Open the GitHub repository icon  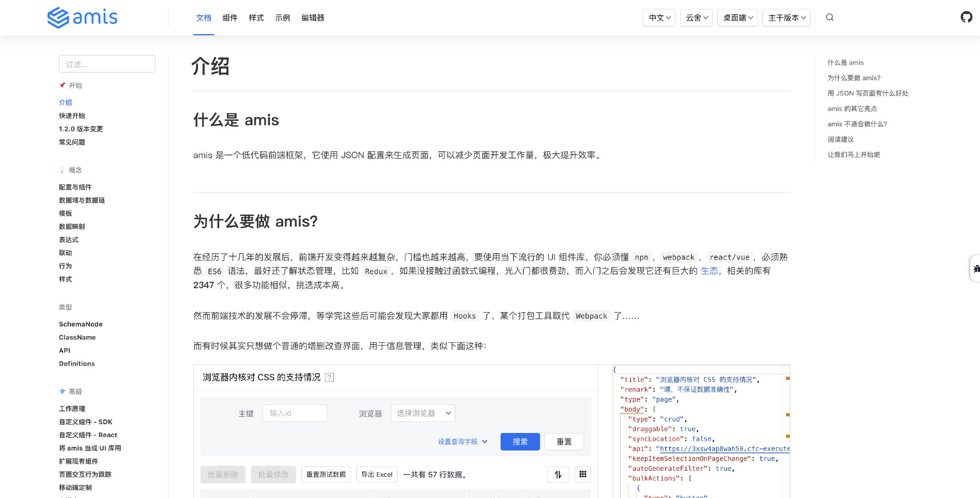point(966,18)
